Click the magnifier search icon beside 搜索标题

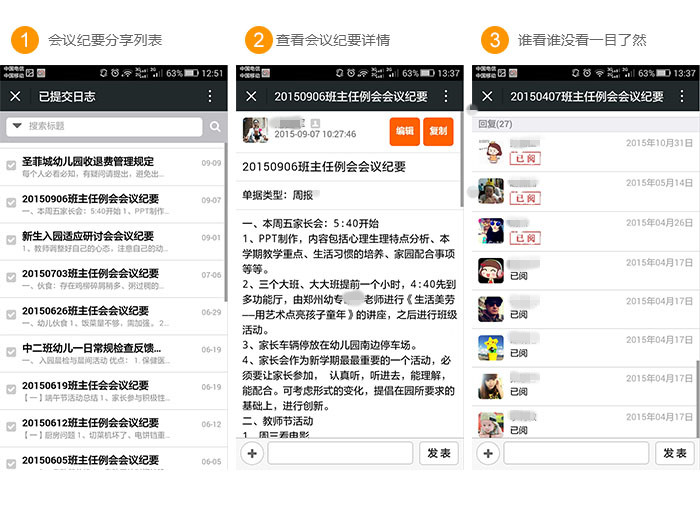215,127
